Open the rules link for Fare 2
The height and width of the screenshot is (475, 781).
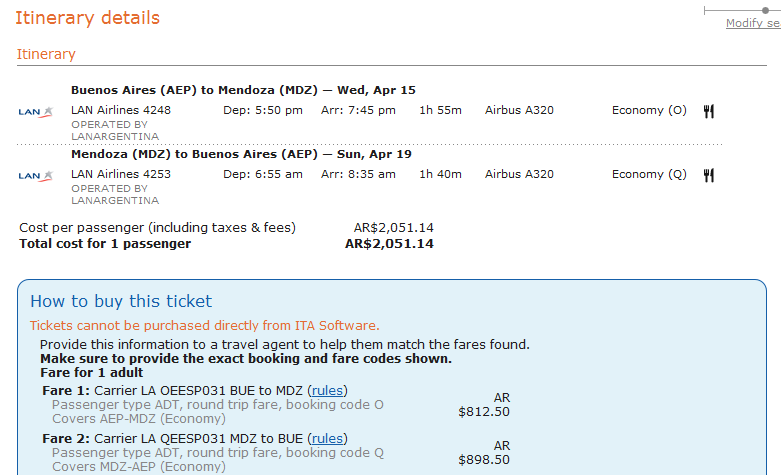pyautogui.click(x=329, y=438)
